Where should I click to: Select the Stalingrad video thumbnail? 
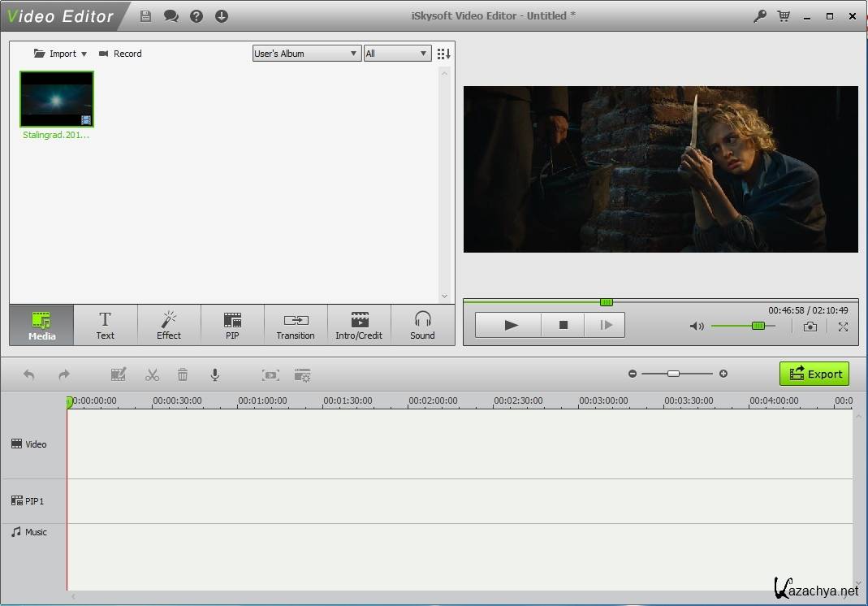point(57,99)
